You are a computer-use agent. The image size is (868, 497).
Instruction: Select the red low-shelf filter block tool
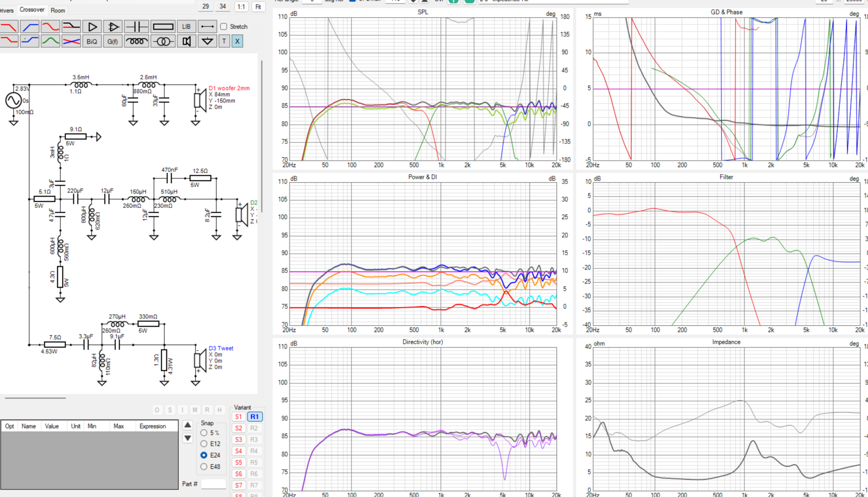coord(9,41)
